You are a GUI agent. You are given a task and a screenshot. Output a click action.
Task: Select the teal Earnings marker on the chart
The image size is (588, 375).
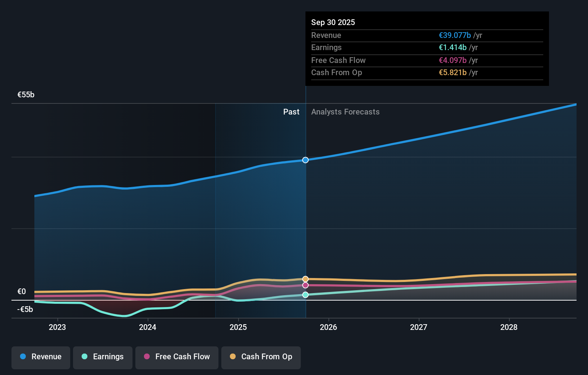pyautogui.click(x=305, y=294)
